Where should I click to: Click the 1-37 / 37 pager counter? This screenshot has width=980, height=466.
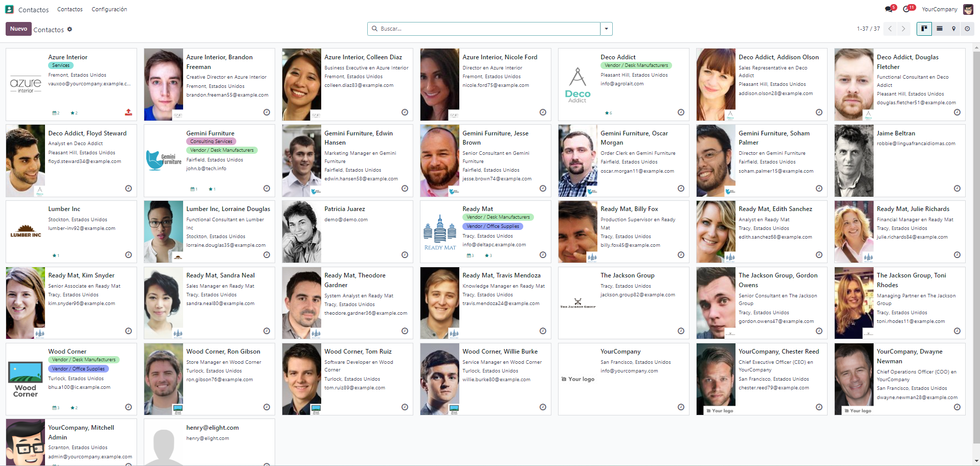868,29
